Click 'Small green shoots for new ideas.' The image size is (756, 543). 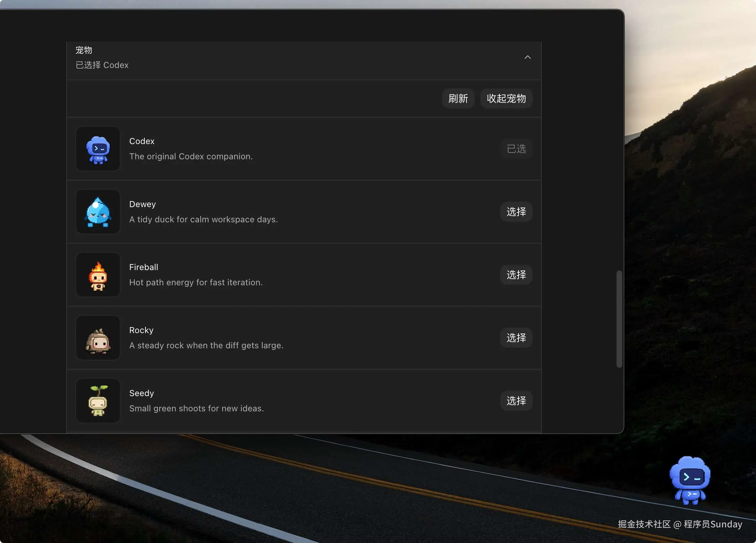(x=197, y=408)
